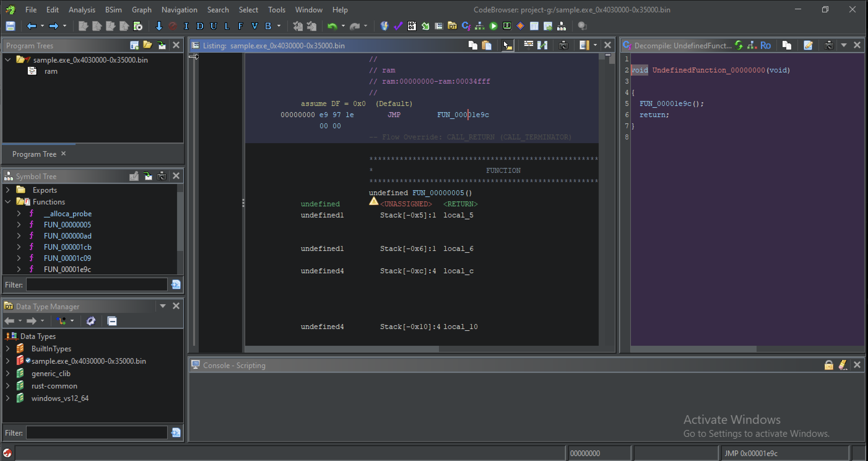Click the blue down arrow navigation icon
Screen dimensions: 868x461
click(159, 26)
